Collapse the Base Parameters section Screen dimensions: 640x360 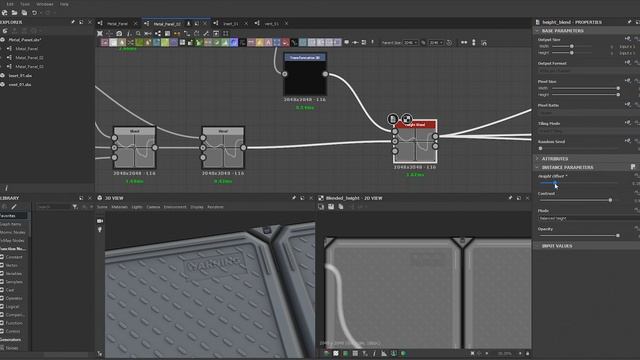pyautogui.click(x=538, y=31)
